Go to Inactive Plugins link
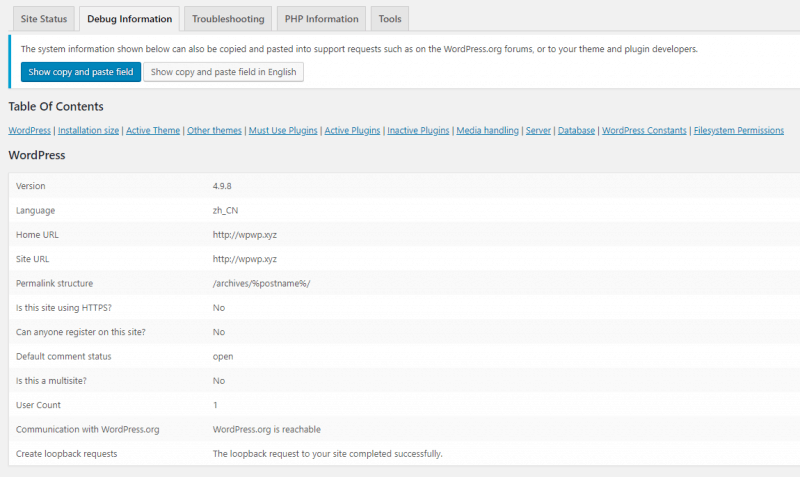This screenshot has height=477, width=800. point(418,131)
